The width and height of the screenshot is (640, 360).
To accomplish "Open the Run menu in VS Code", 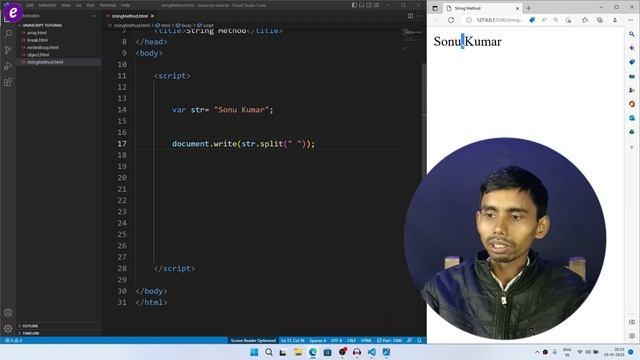I will [91, 5].
